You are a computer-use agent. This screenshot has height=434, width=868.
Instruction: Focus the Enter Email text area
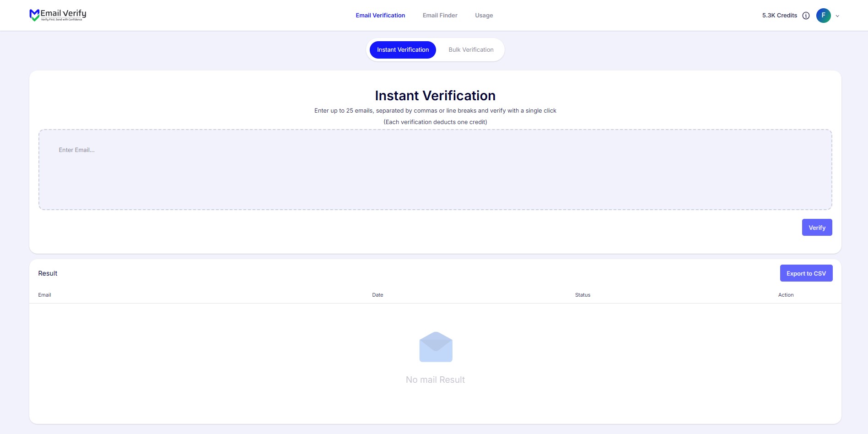click(435, 169)
